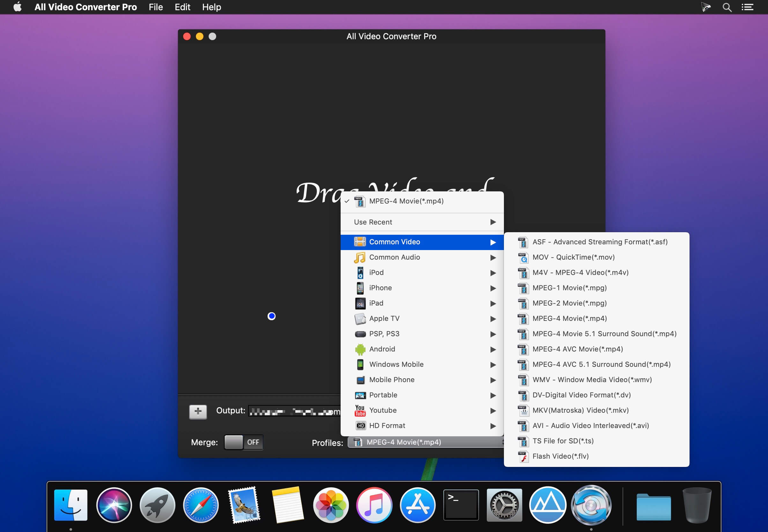This screenshot has height=532, width=768.
Task: Pick AVI - Audio Video Interleaved(*.avi)
Action: (x=590, y=426)
